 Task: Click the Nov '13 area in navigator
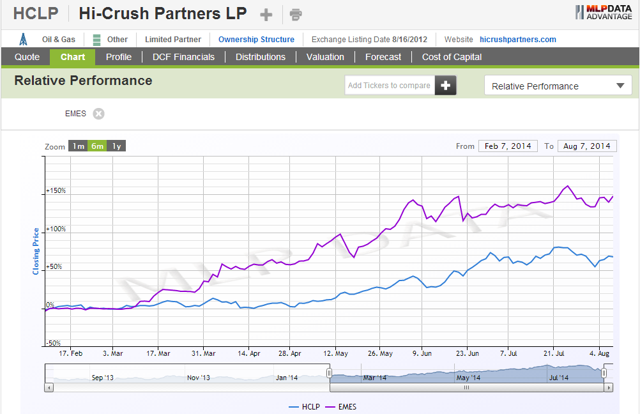tap(198, 378)
